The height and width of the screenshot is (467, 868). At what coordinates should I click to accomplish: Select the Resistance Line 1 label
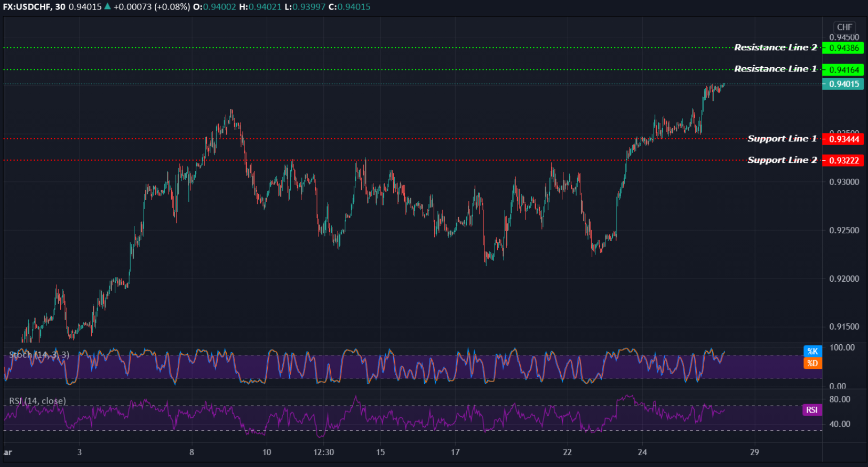pyautogui.click(x=775, y=69)
